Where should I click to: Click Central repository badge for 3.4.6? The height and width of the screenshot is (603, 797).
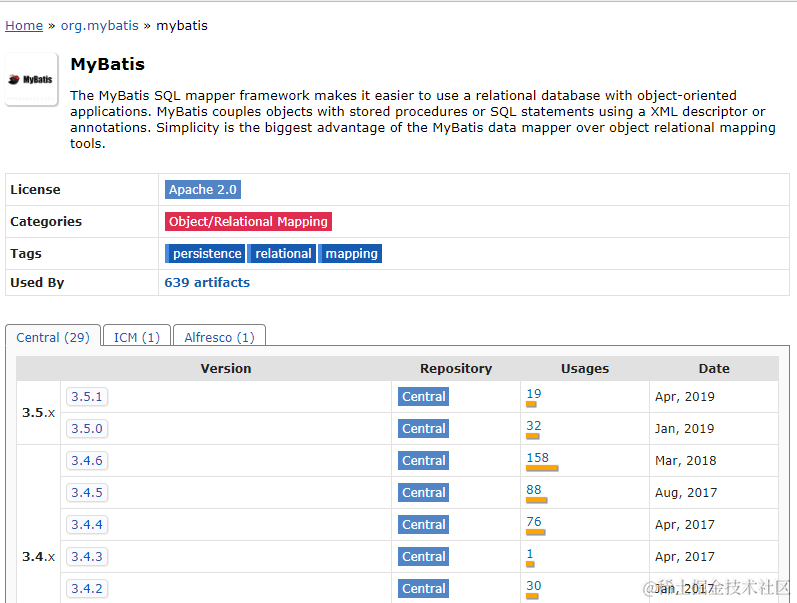tap(423, 461)
